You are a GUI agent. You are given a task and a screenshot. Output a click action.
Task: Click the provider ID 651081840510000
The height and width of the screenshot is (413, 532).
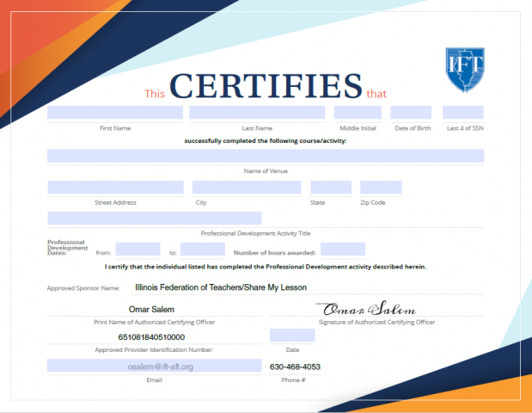[151, 337]
